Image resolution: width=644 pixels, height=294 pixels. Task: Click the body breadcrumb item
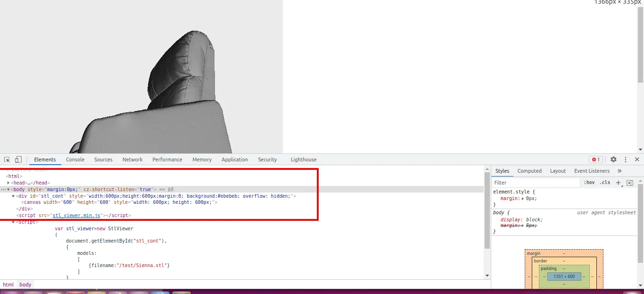(x=25, y=285)
